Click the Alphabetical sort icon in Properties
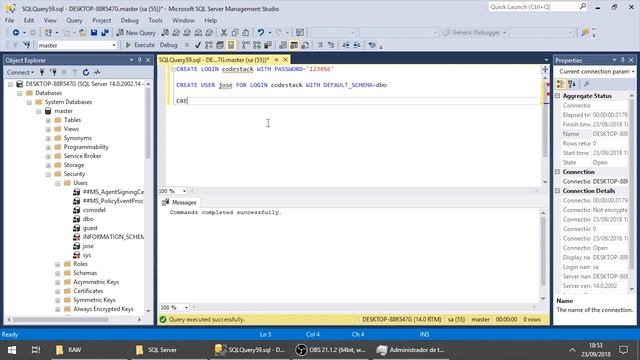 (572, 84)
